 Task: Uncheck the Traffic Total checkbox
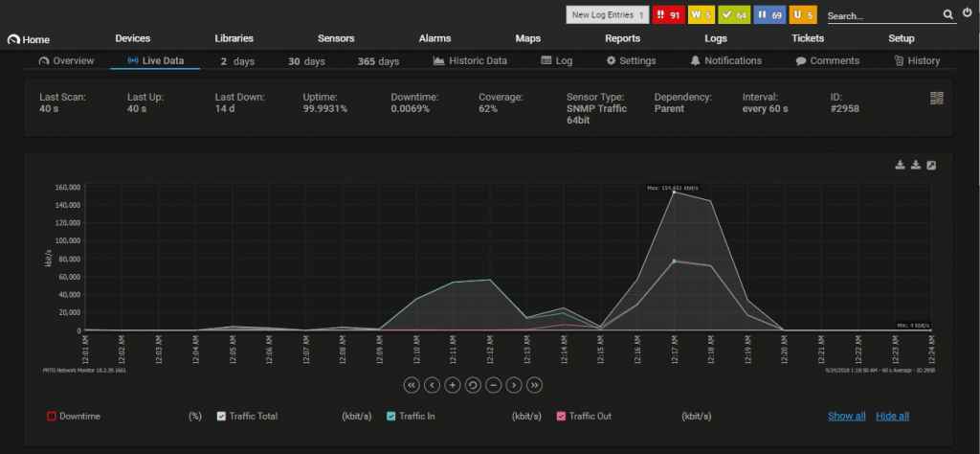click(221, 417)
